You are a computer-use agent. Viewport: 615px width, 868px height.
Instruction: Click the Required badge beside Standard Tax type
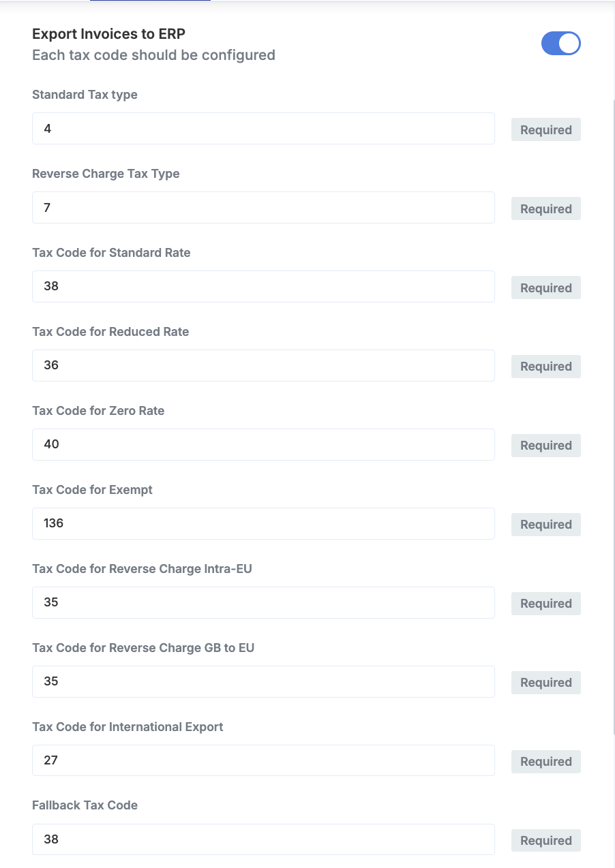545,130
